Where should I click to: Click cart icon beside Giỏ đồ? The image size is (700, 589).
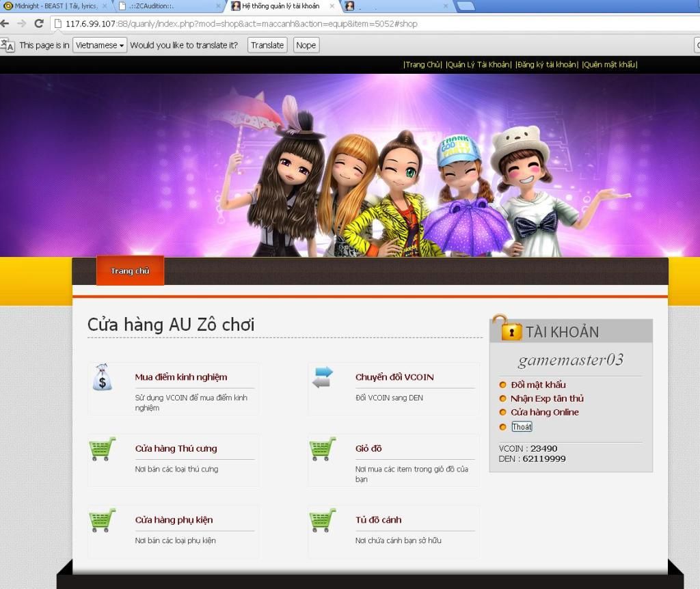(x=323, y=448)
